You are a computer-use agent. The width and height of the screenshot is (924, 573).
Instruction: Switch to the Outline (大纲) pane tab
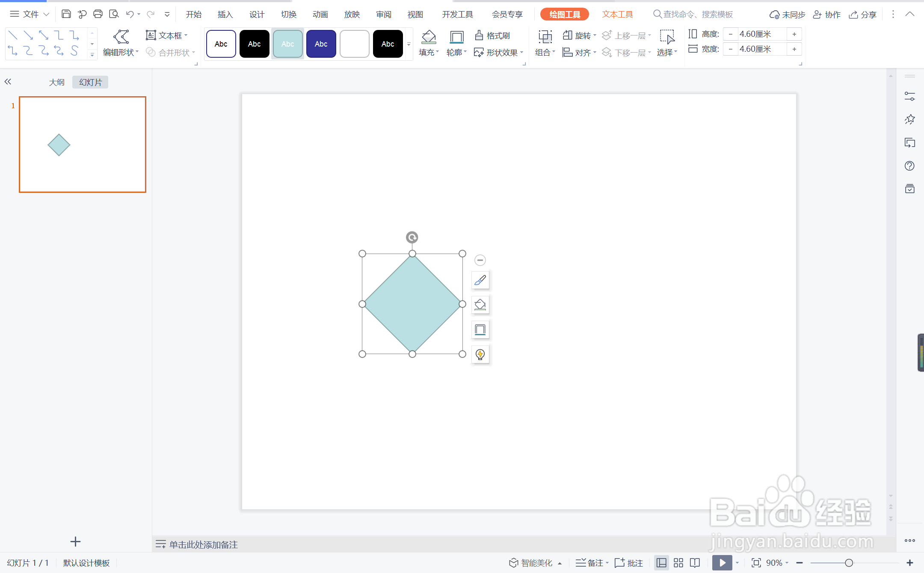coord(56,82)
